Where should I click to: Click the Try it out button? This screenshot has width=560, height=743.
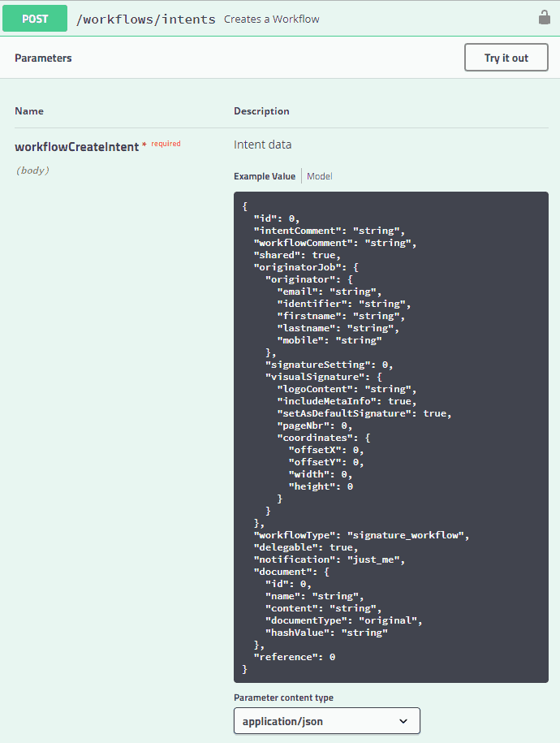coord(506,58)
